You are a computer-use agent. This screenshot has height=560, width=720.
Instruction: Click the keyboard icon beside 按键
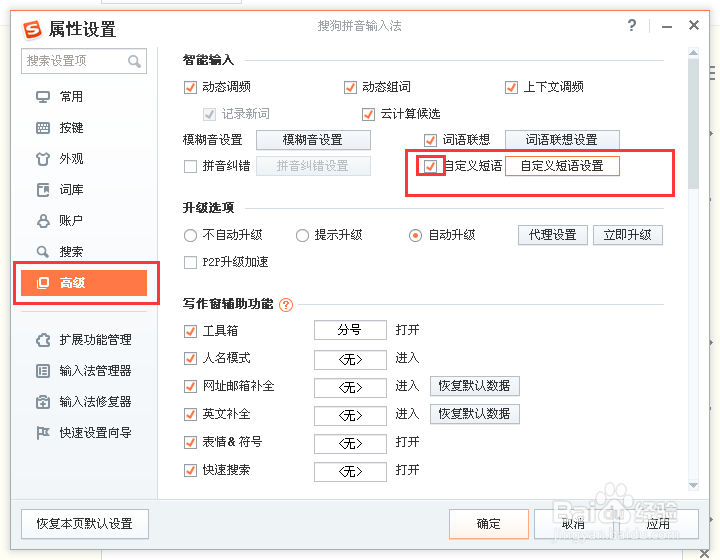[x=43, y=128]
